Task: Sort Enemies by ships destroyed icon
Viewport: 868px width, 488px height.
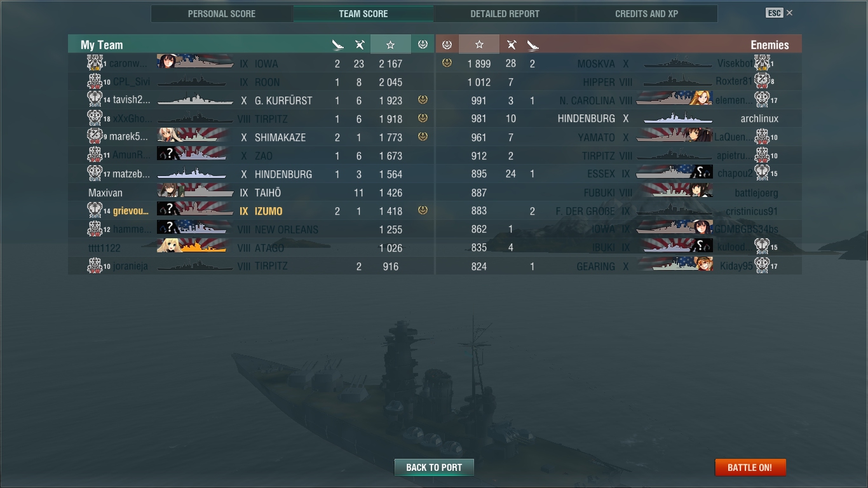Action: pos(532,44)
